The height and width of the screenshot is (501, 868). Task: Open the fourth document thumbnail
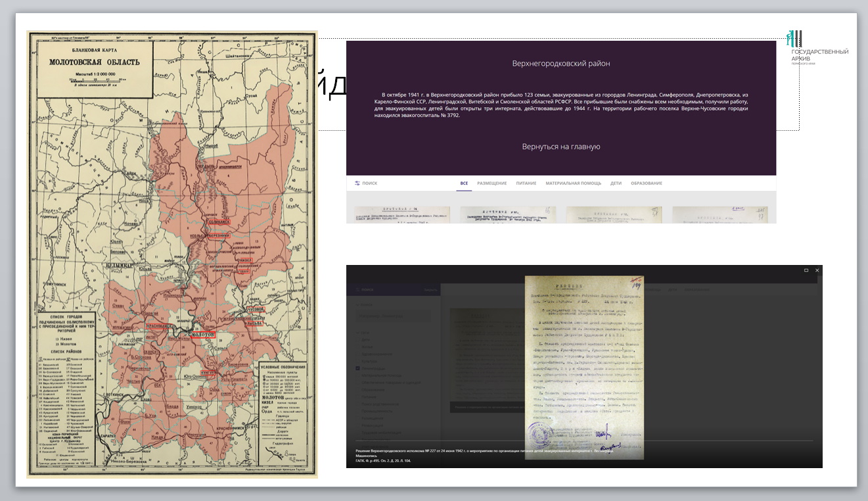[720, 215]
